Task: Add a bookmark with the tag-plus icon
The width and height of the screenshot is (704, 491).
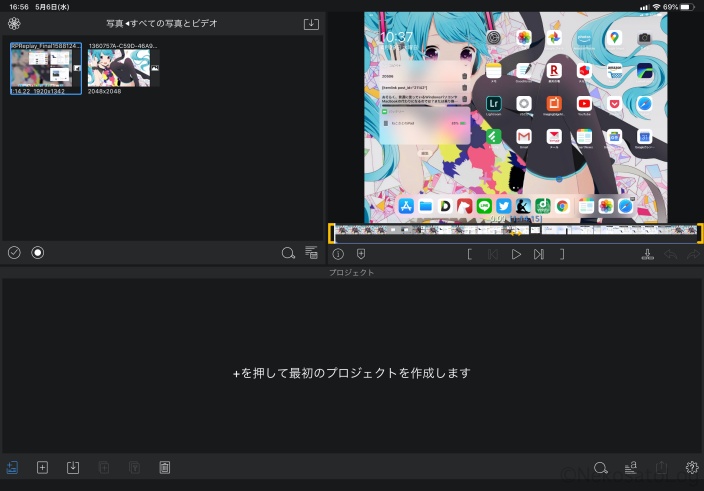Action: click(361, 254)
